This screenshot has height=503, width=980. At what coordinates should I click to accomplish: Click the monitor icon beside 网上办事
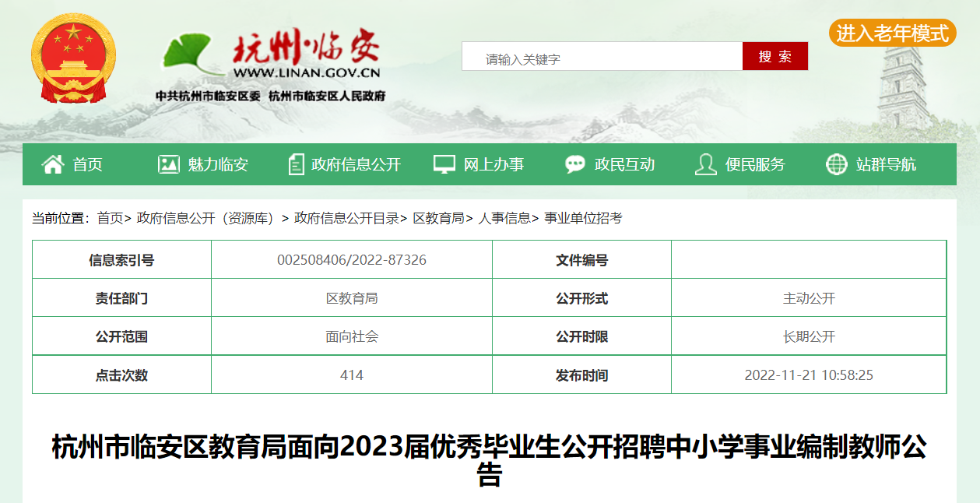(x=444, y=164)
